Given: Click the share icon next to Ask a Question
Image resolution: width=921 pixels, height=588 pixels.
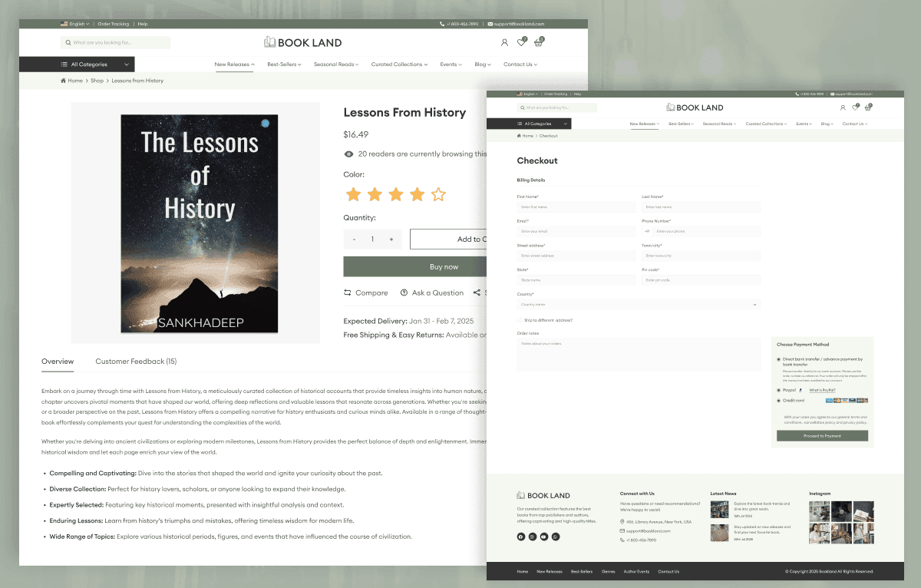Looking at the screenshot, I should point(477,292).
